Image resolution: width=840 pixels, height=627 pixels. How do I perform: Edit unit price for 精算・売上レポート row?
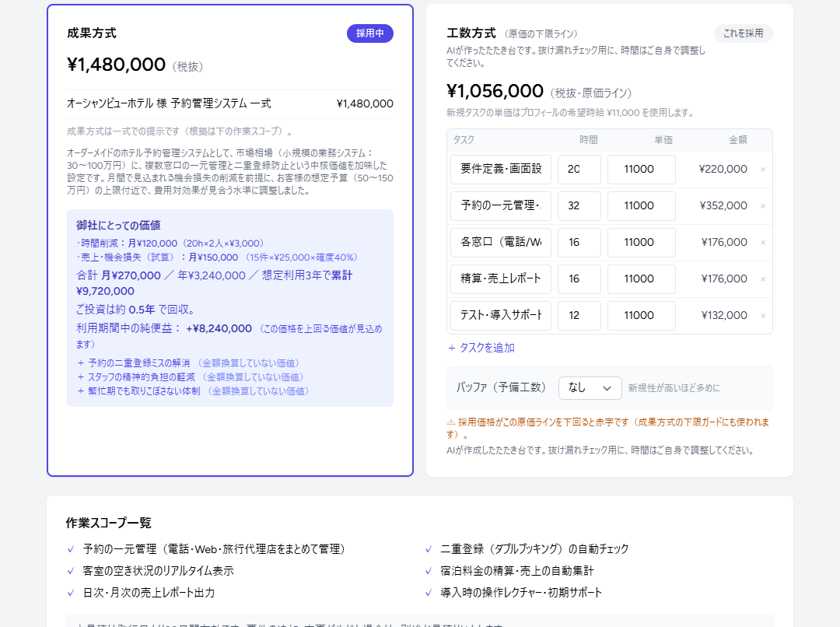pos(641,278)
